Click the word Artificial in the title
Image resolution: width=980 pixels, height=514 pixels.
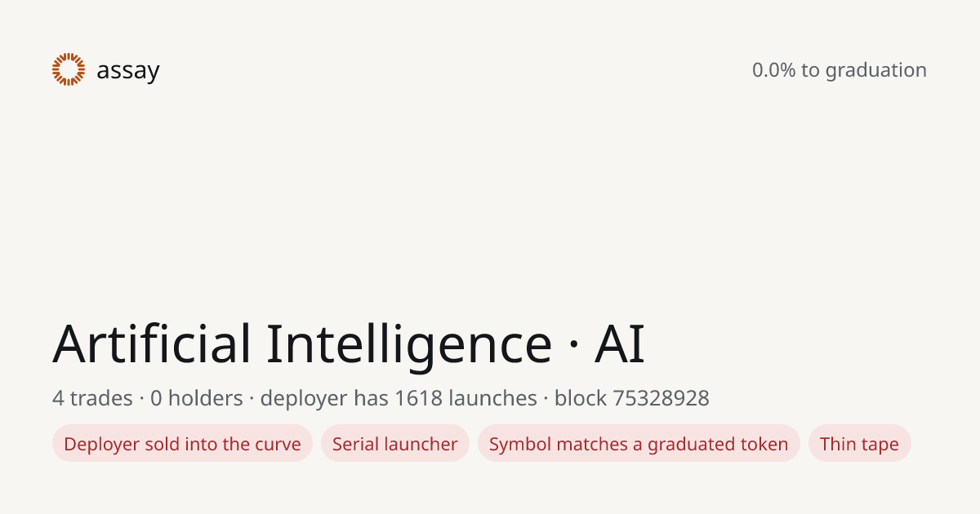point(152,343)
